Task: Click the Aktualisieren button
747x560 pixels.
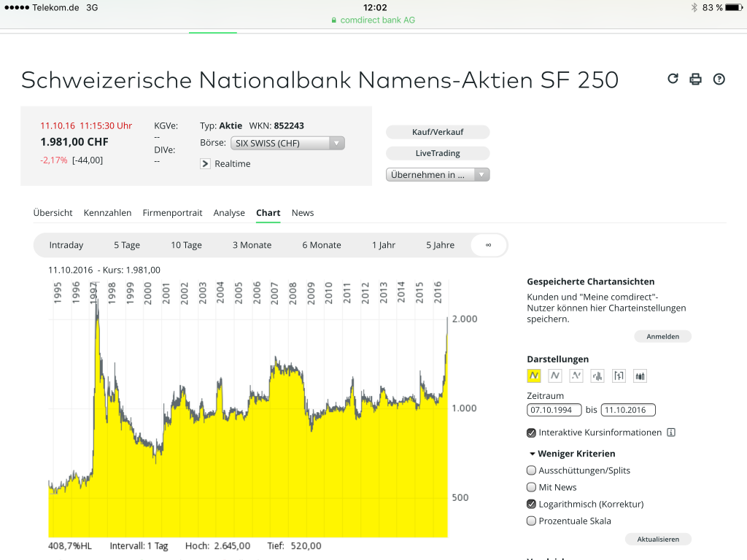Action: tap(658, 540)
